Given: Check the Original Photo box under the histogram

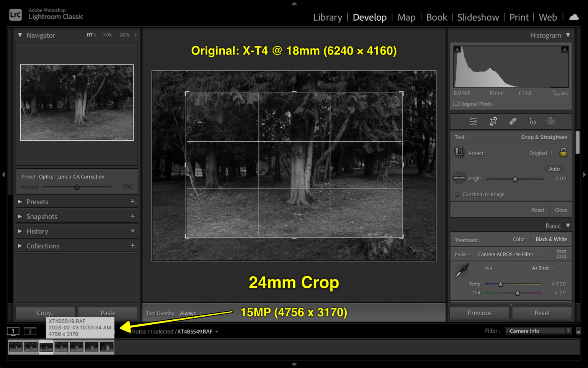Looking at the screenshot, I should coord(456,103).
